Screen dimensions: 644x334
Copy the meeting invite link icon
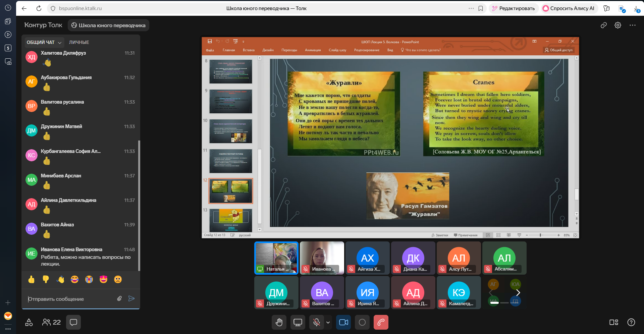click(x=603, y=25)
